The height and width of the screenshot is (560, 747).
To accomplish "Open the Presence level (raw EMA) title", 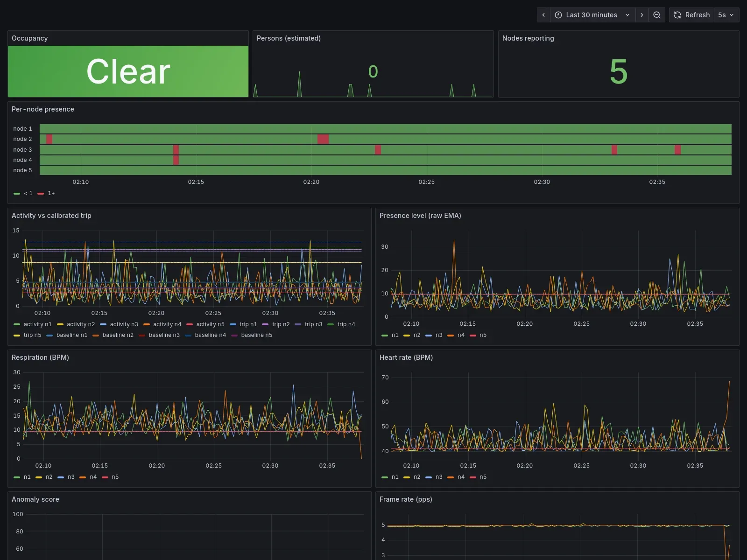I will pos(420,216).
